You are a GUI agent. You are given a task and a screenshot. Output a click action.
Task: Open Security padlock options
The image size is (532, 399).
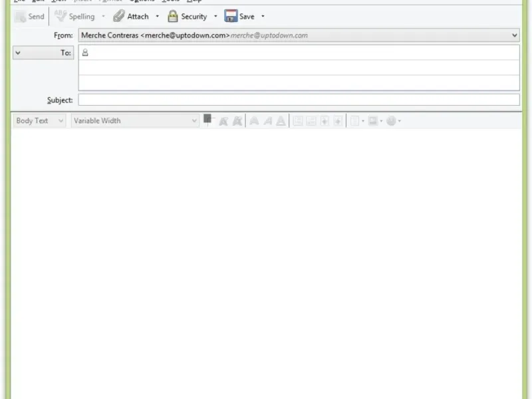tap(188, 16)
